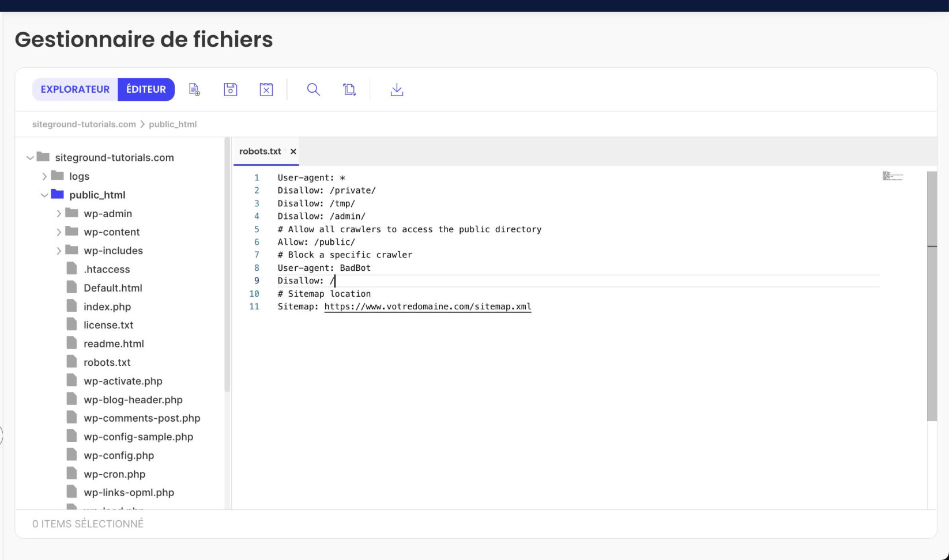Click the copy/duplicate icon in toolbar
The image size is (949, 560).
click(349, 89)
